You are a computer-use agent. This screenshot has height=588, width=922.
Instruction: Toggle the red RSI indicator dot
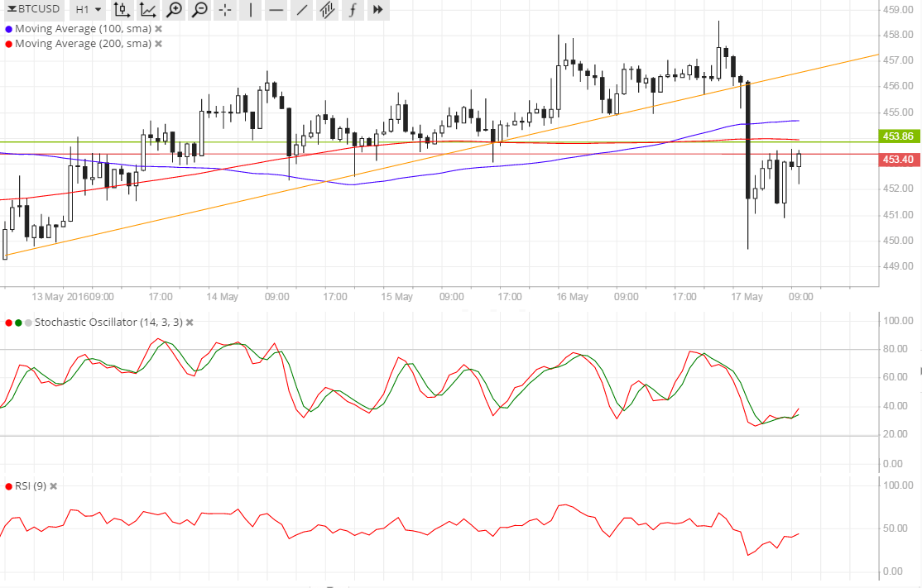pos(8,486)
